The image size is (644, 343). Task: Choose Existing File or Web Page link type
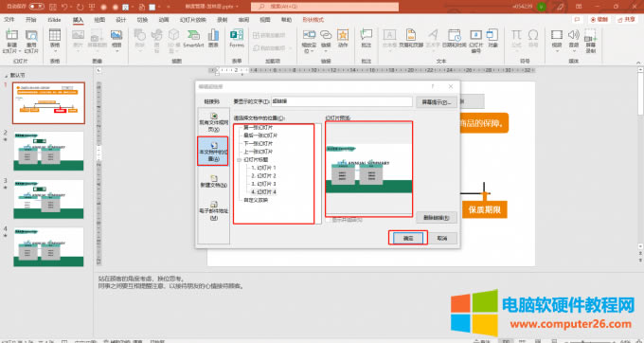(x=214, y=122)
